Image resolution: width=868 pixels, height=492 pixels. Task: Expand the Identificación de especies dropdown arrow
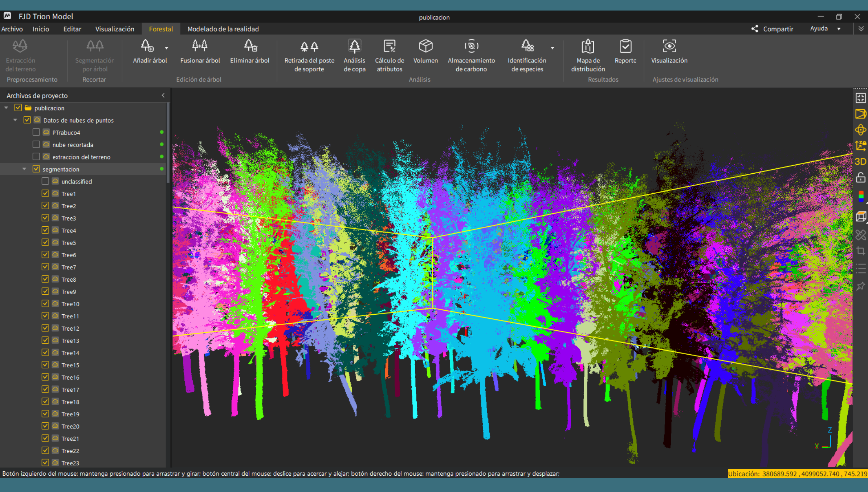pyautogui.click(x=553, y=48)
